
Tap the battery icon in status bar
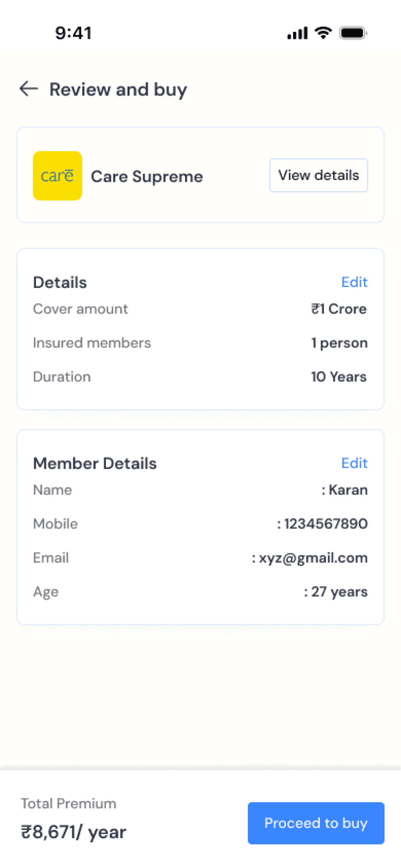[x=353, y=33]
